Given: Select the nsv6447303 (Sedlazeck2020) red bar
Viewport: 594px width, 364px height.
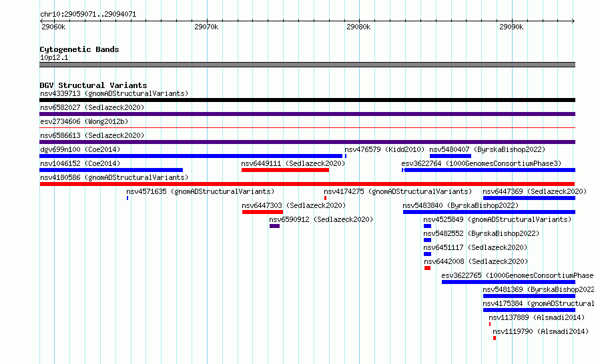Looking at the screenshot, I should tap(262, 212).
